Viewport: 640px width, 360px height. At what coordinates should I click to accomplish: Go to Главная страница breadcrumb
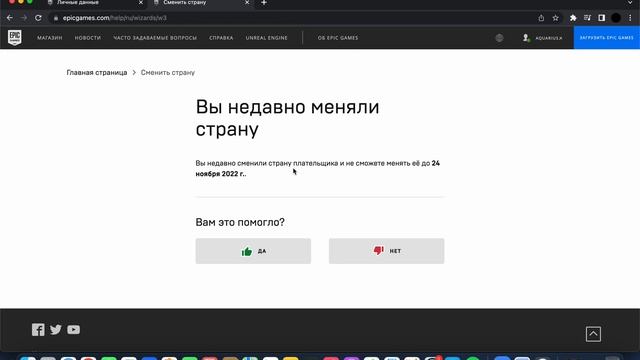click(x=97, y=72)
